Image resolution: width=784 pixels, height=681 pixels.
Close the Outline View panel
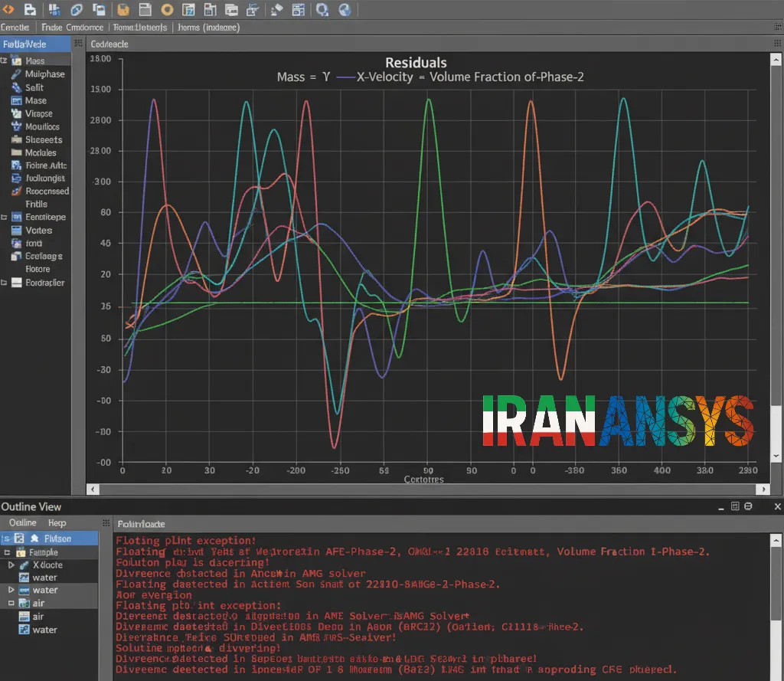[778, 506]
